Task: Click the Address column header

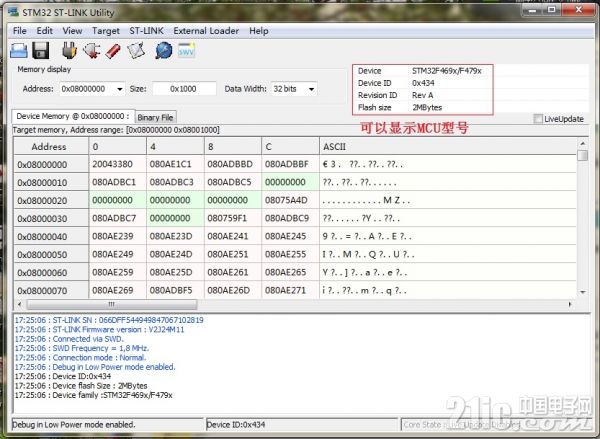Action: [51, 147]
